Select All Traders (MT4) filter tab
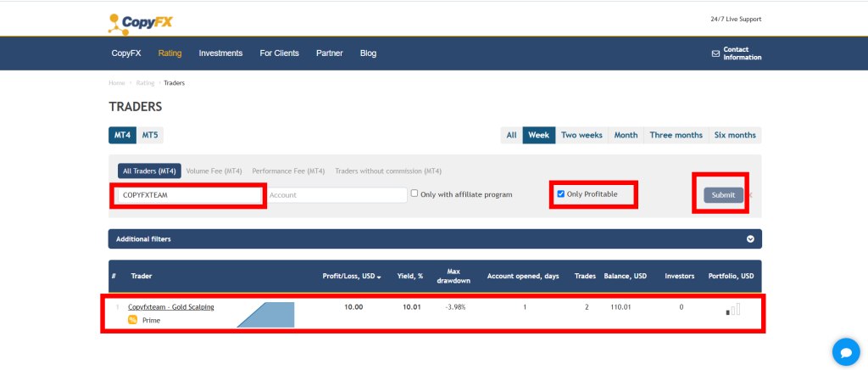 [149, 171]
